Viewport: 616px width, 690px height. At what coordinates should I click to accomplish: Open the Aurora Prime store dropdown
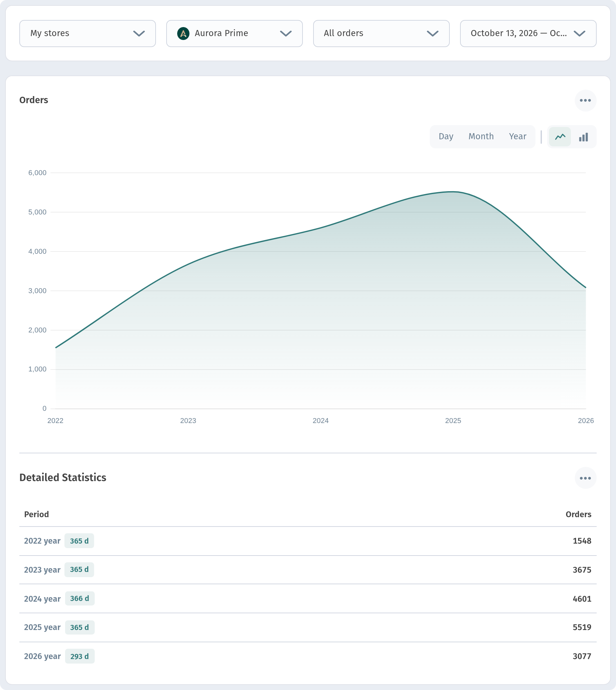point(234,33)
